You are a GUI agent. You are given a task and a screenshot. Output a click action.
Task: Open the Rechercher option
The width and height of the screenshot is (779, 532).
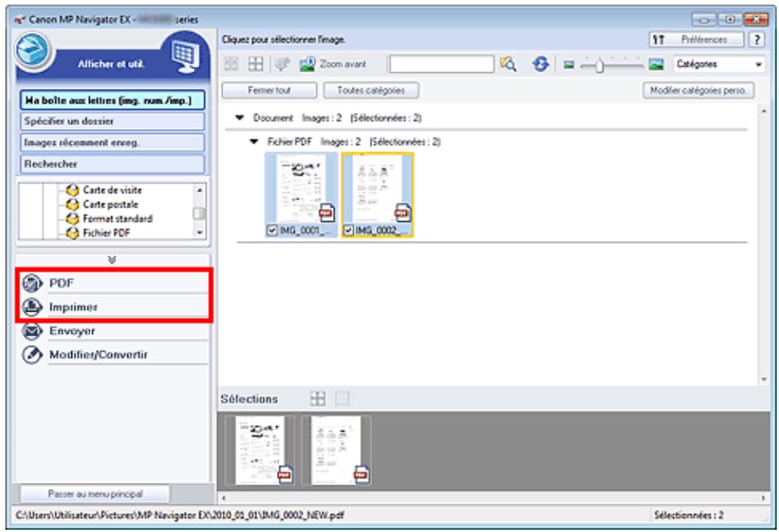(x=112, y=164)
